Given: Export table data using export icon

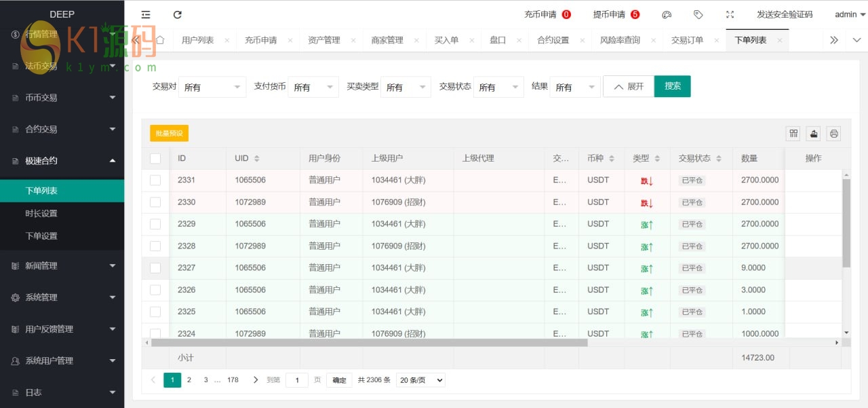Looking at the screenshot, I should [814, 134].
